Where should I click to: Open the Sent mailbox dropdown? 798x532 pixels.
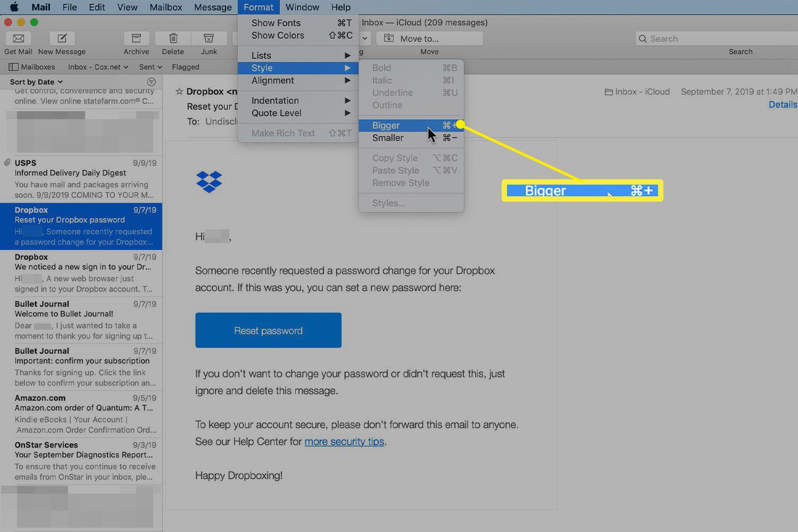[x=151, y=67]
